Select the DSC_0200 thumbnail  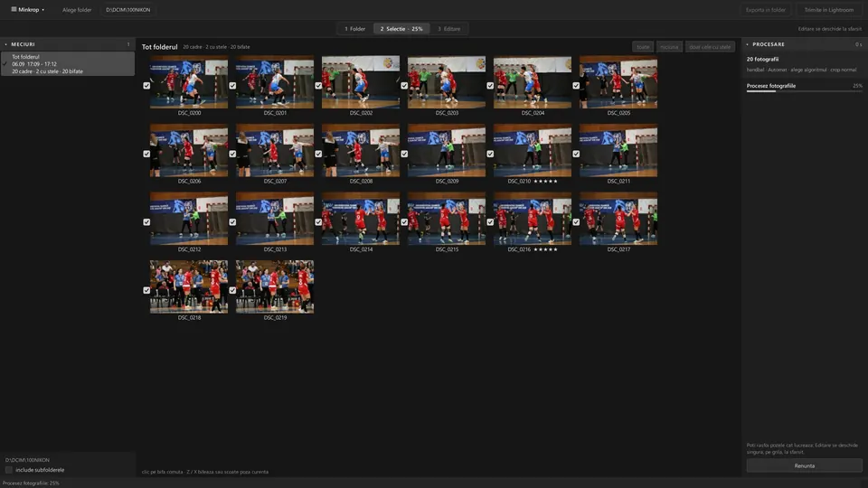click(x=189, y=82)
